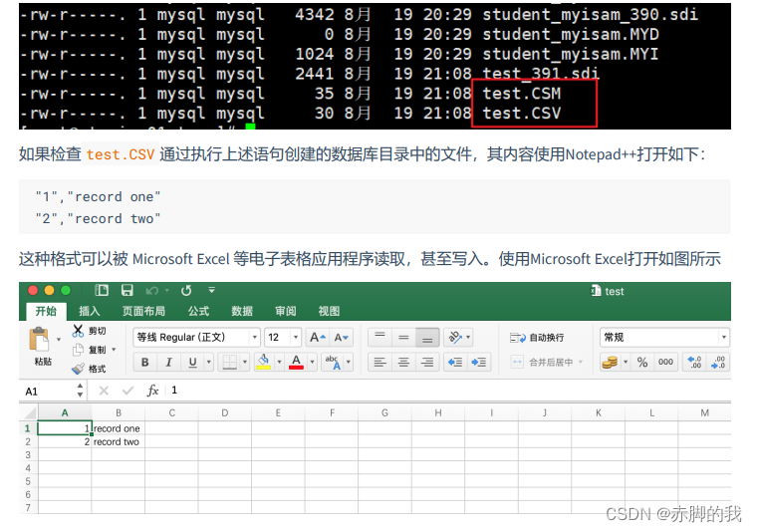
Task: Select row 3 header
Action: (28, 454)
